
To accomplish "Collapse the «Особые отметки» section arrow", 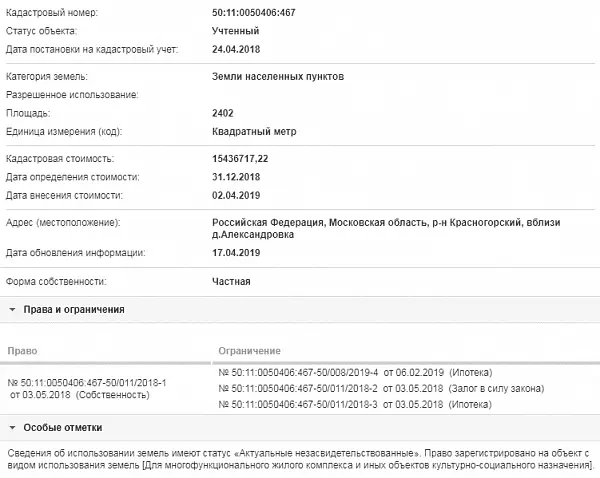I will point(12,427).
